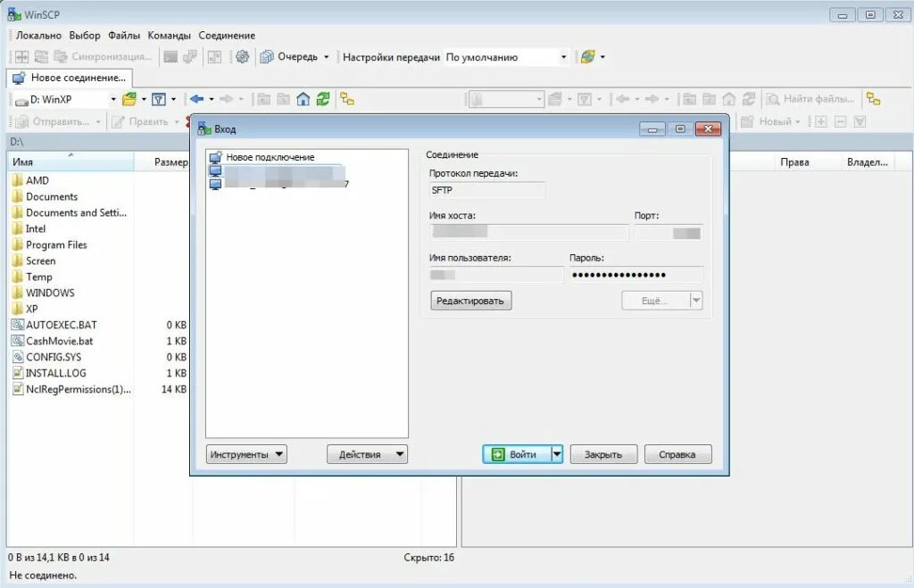The width and height of the screenshot is (914, 588).
Task: Open the Файлы menu
Action: pyautogui.click(x=123, y=36)
